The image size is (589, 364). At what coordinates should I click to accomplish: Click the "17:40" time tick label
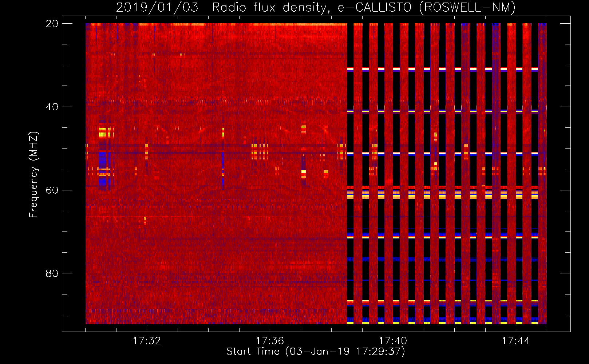click(x=393, y=341)
